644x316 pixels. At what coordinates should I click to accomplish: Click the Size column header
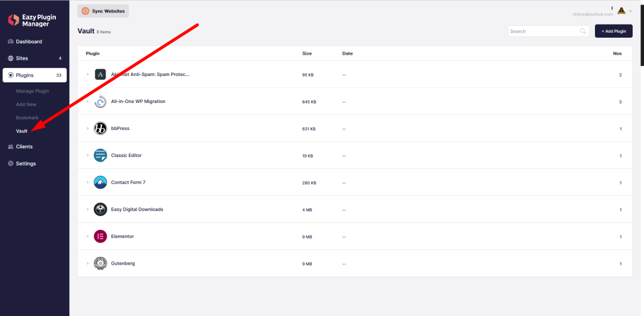(x=307, y=53)
